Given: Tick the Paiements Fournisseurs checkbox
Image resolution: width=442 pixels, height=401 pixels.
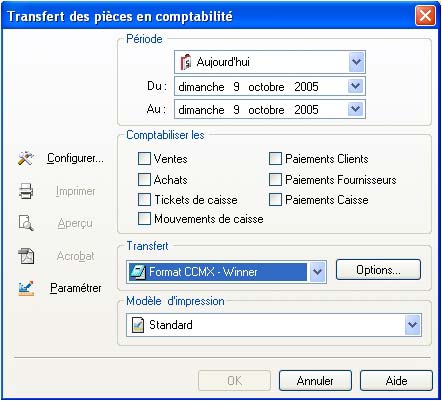Looking at the screenshot, I should [x=275, y=179].
